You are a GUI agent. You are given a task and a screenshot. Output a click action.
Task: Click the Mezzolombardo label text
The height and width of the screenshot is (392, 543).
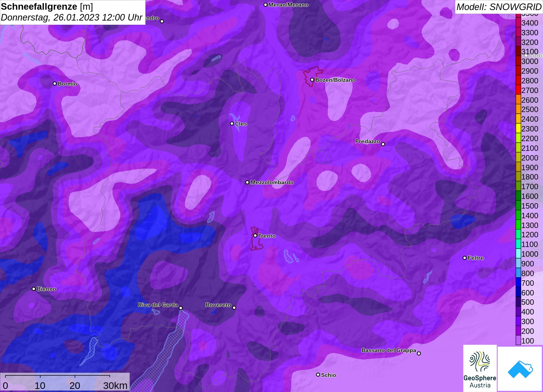tap(272, 182)
